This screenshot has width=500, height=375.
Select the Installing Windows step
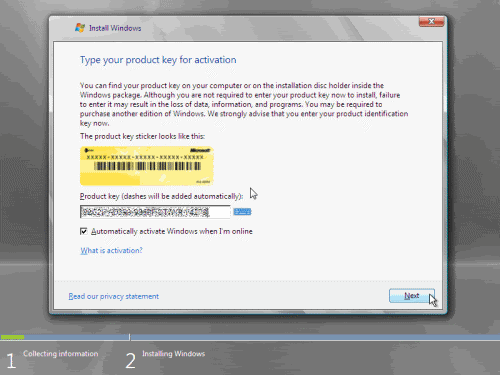click(174, 354)
